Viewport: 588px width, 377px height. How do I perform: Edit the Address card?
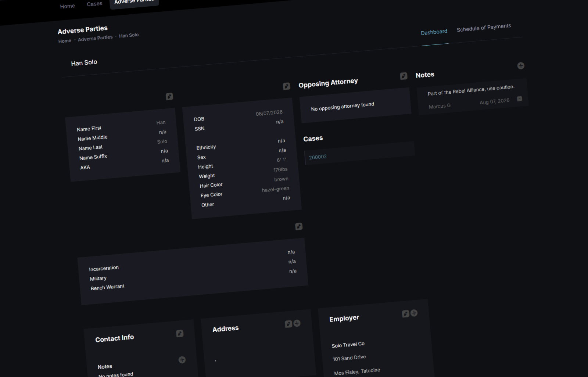pyautogui.click(x=288, y=324)
